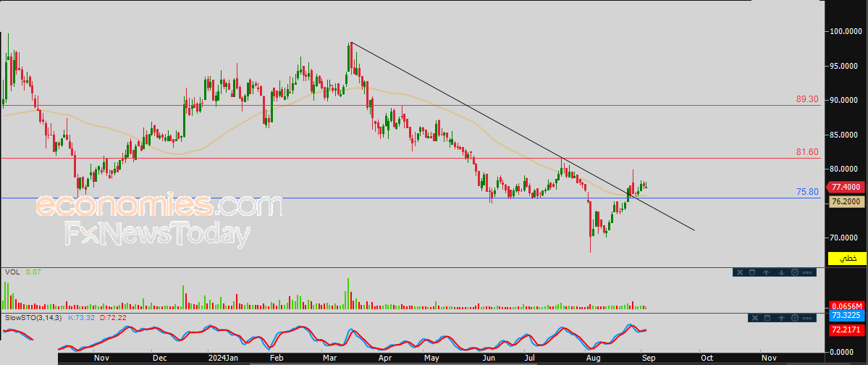Click the VOL indicator title

tap(11, 272)
